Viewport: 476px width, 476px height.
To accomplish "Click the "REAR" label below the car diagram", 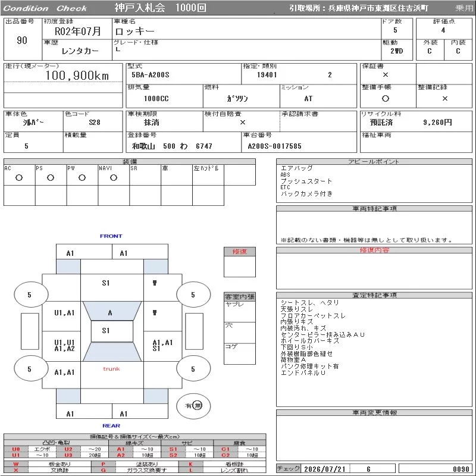I will pos(111,426).
